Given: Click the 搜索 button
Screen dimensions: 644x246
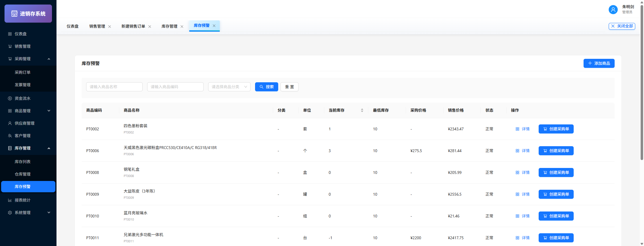Looking at the screenshot, I should [267, 87].
